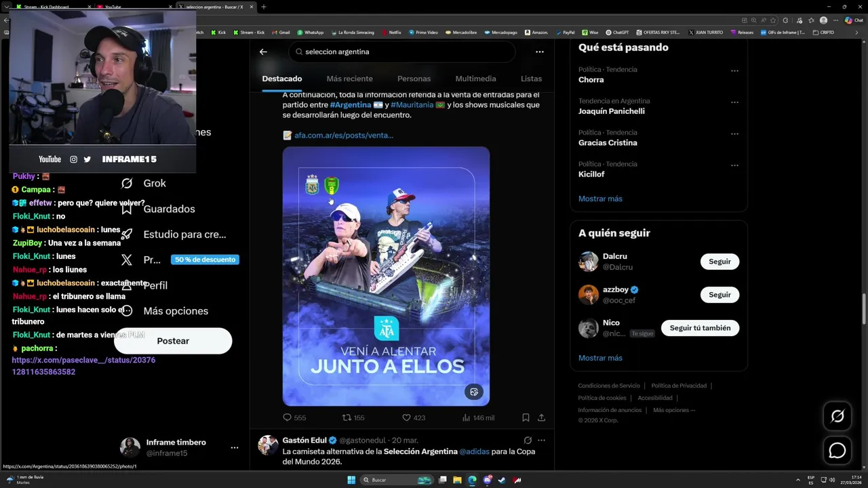Open the Vení a alentar tweet image

click(386, 276)
